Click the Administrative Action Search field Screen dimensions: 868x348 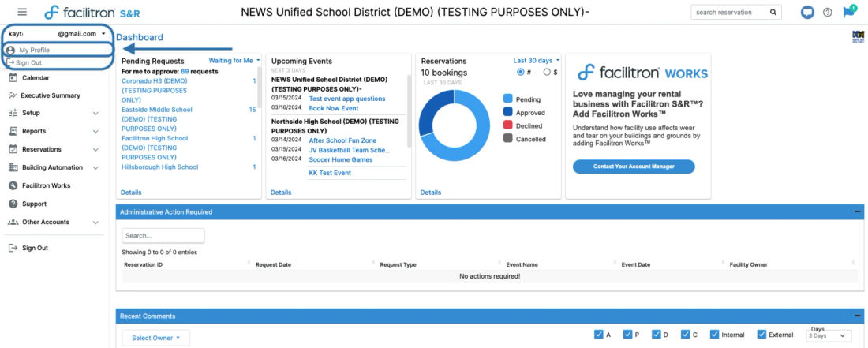click(x=163, y=236)
